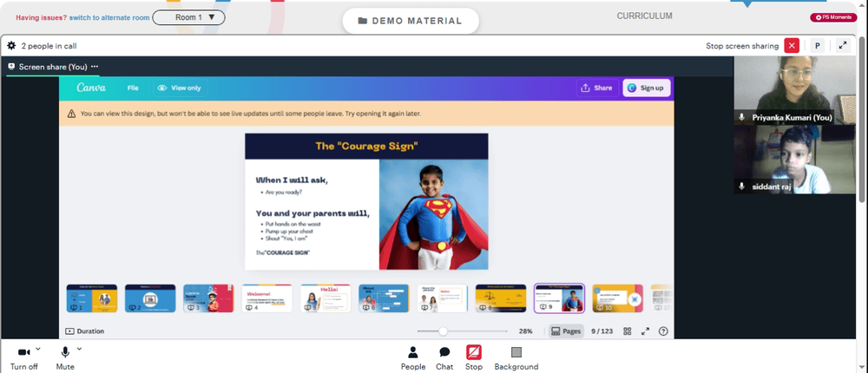Click Stop screen sharing label
Screen dimensions: 868x373
click(x=742, y=46)
